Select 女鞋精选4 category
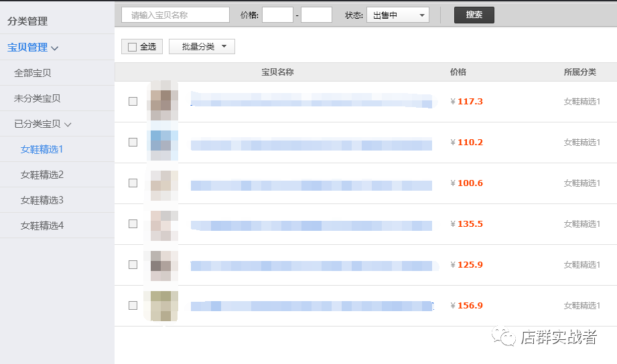 click(x=42, y=225)
